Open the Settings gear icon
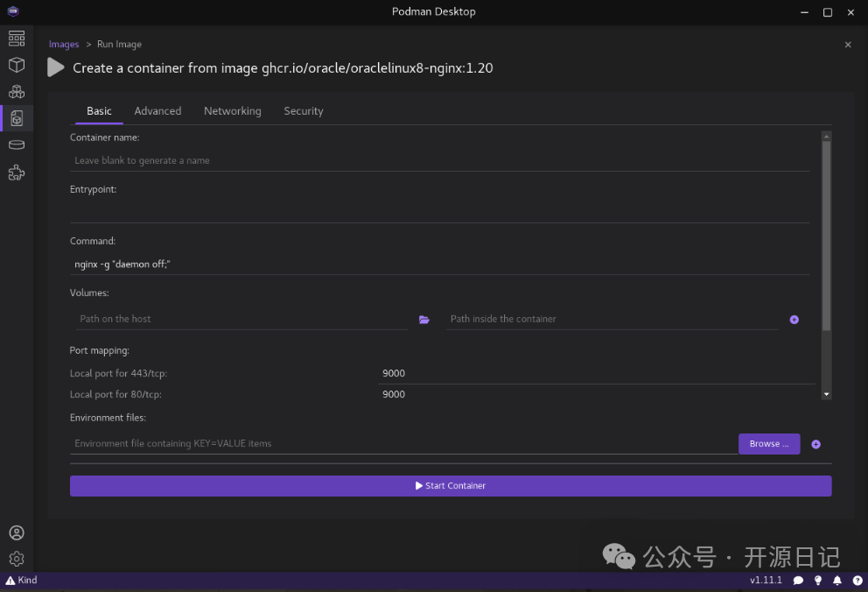Screen dimensions: 868x592 [x=16, y=559]
